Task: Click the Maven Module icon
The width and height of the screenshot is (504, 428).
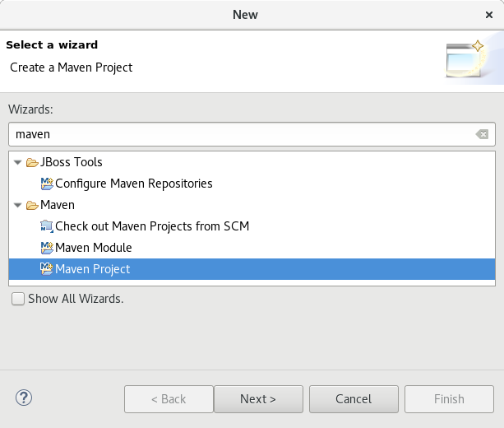Action: point(47,248)
